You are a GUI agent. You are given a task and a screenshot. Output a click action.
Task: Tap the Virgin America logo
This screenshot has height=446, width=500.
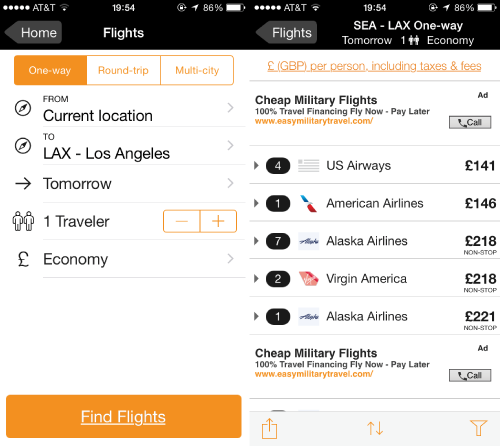[x=308, y=279]
